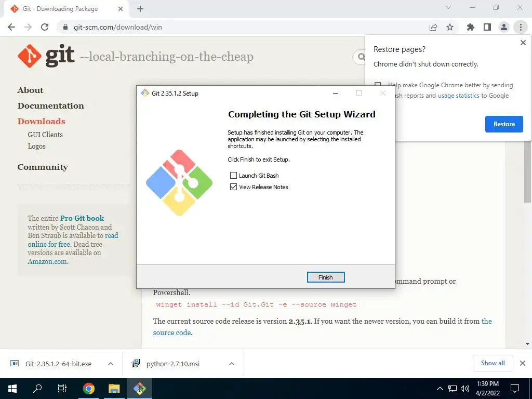
Task: Open File Explorer from the taskbar
Action: point(114,389)
